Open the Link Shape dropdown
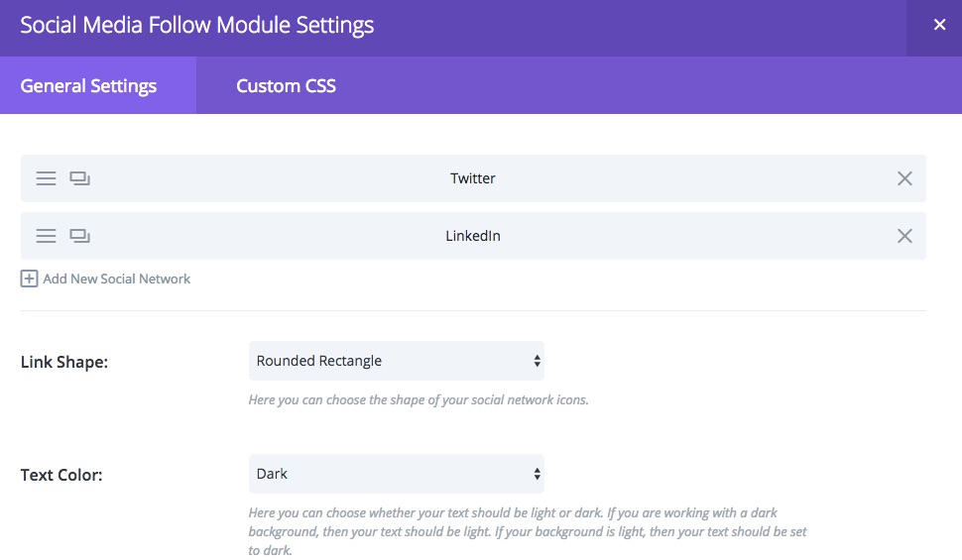Viewport: 962px width, 560px height. pos(397,361)
